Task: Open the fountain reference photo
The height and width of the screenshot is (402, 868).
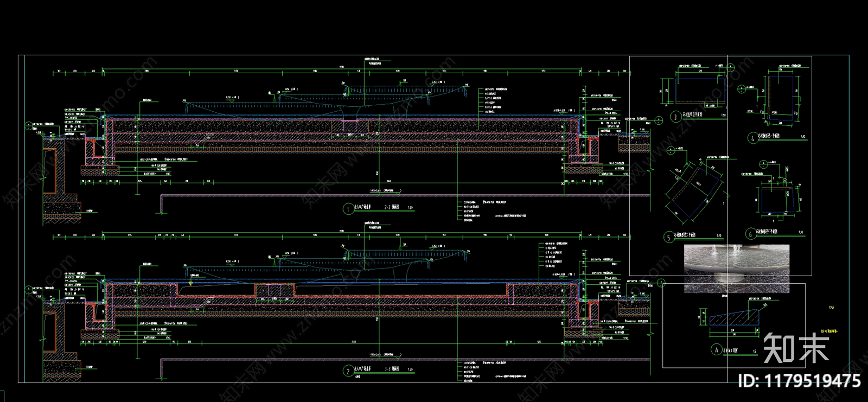Action: click(x=737, y=268)
